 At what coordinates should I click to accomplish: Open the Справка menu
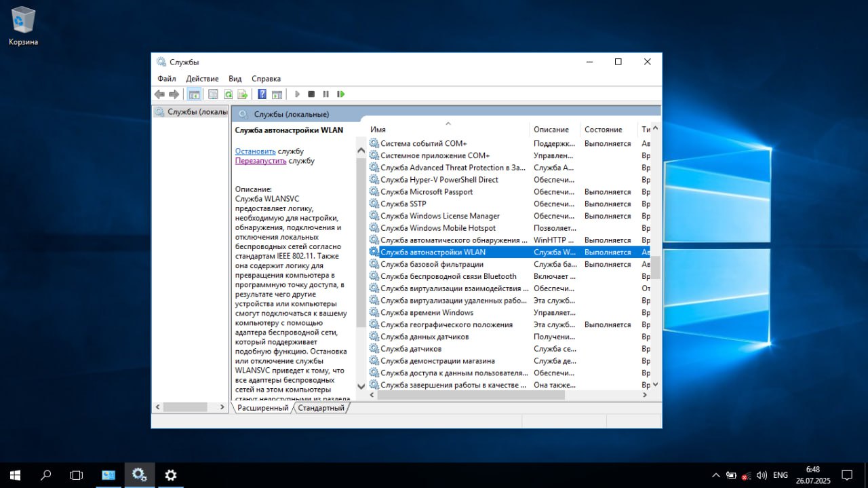266,79
